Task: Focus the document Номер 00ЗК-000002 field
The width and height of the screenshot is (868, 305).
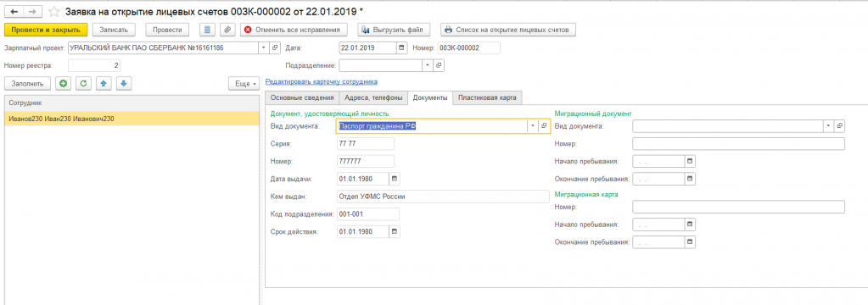Action: click(x=468, y=47)
